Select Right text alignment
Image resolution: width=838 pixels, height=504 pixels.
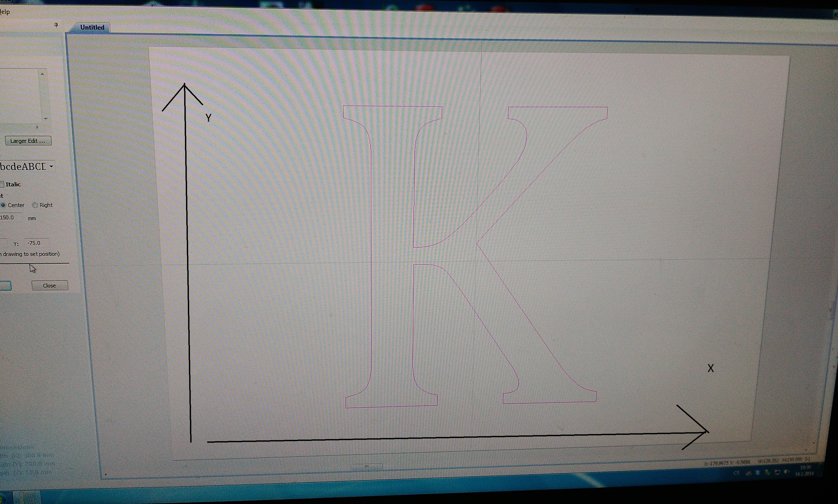coord(35,205)
